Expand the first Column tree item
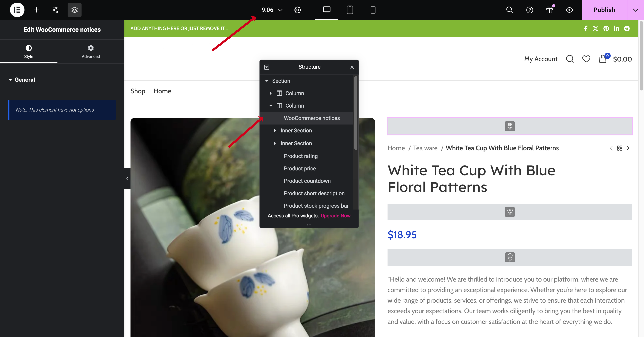The image size is (644, 337). 271,93
